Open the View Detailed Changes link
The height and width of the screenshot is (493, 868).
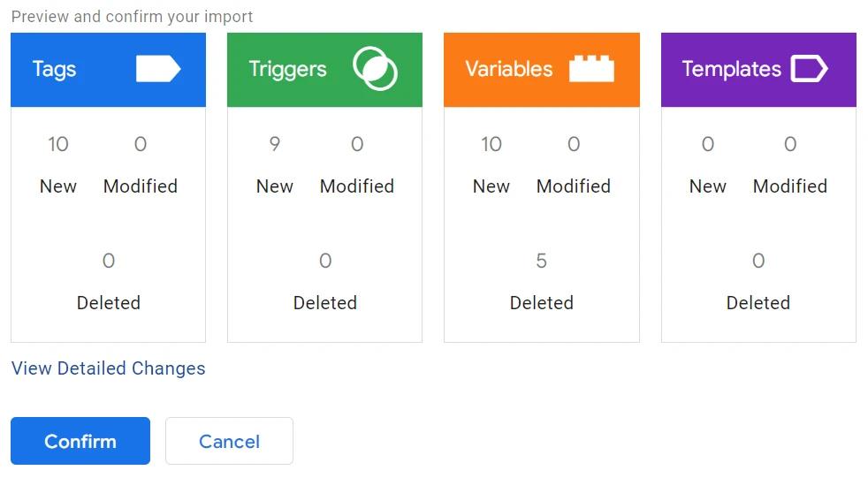(108, 368)
